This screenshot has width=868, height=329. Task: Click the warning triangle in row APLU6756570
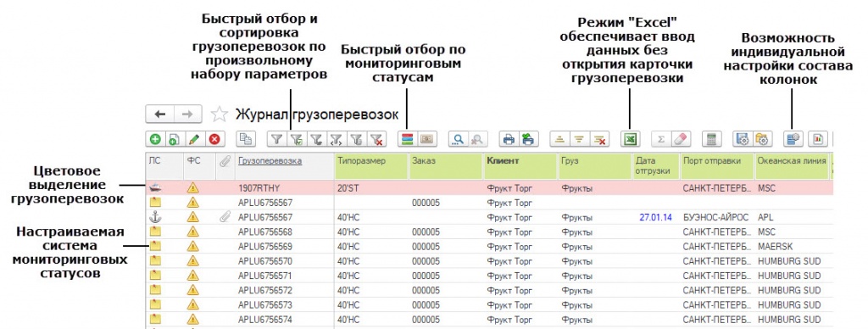[x=192, y=261]
